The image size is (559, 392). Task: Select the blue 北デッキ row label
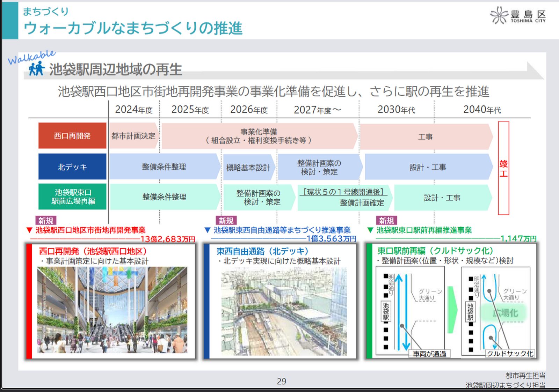(72, 167)
